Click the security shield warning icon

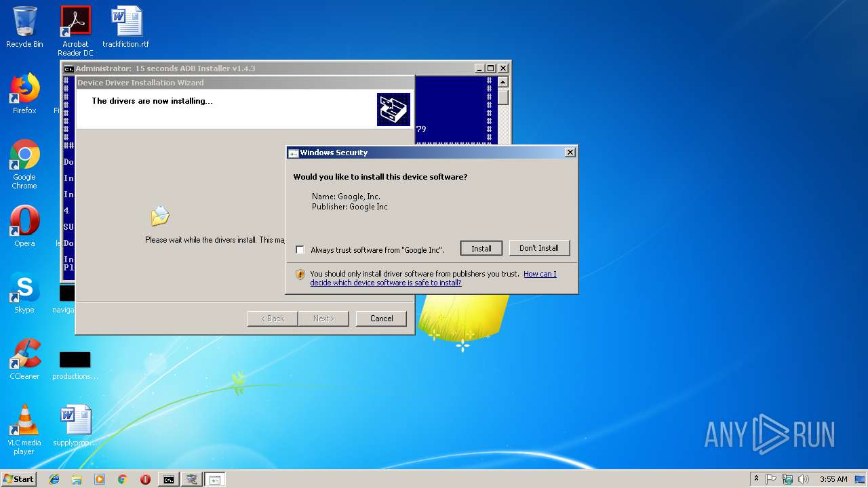coord(300,274)
